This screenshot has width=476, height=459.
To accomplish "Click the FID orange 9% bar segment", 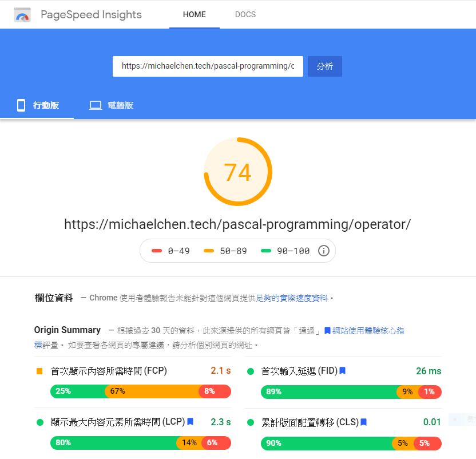I will point(408,392).
